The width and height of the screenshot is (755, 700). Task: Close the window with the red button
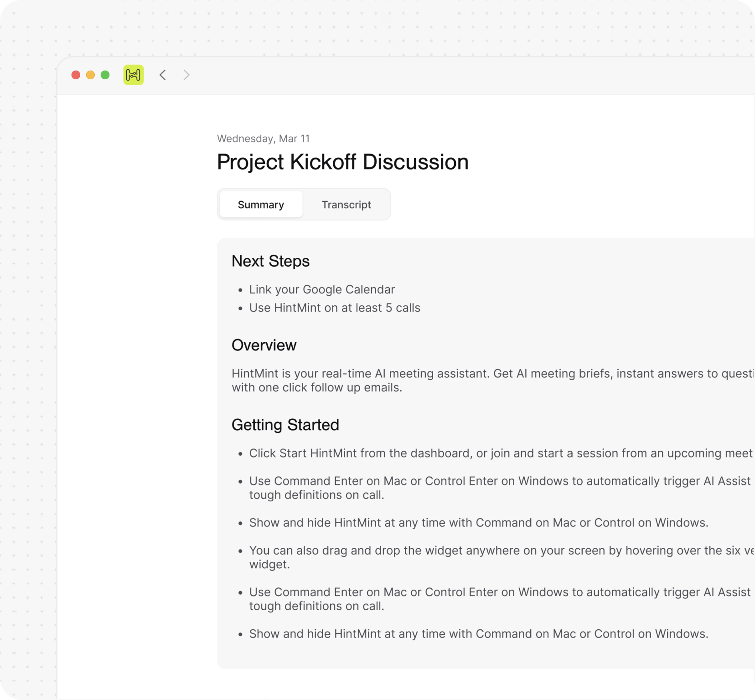76,75
